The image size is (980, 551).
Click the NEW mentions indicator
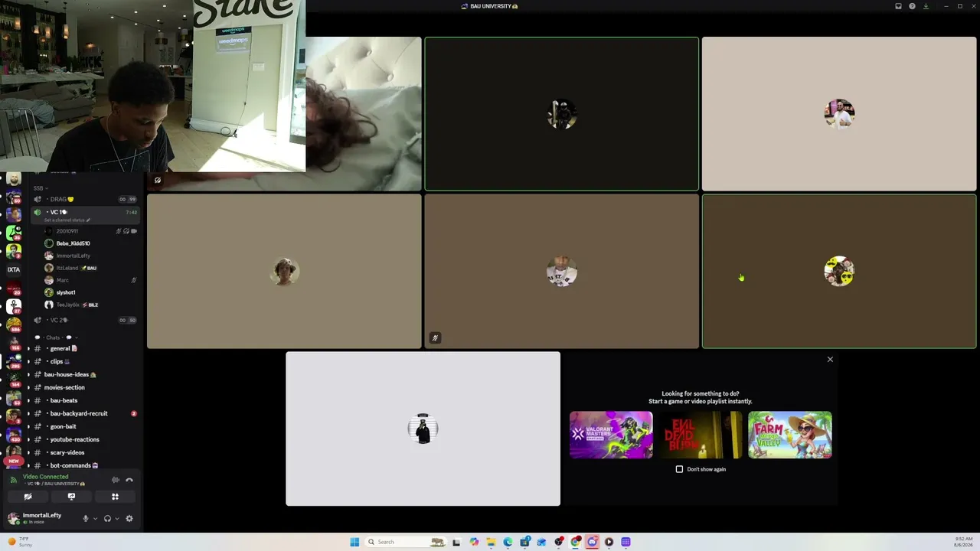coord(13,461)
